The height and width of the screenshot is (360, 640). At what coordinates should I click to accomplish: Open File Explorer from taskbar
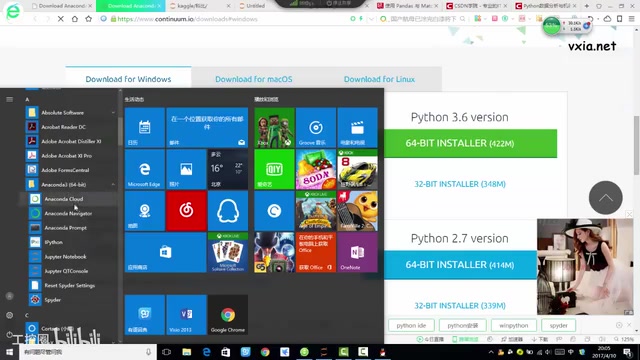tap(187, 352)
